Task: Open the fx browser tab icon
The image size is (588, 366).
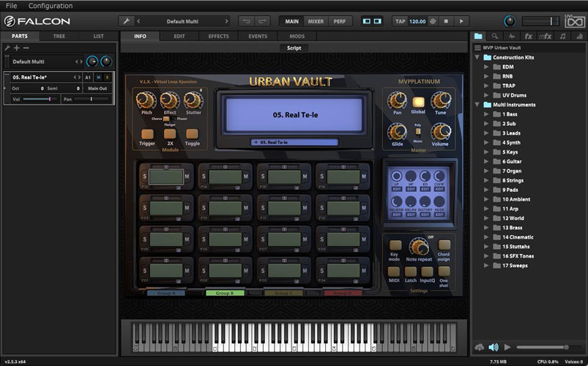Action: [x=529, y=36]
